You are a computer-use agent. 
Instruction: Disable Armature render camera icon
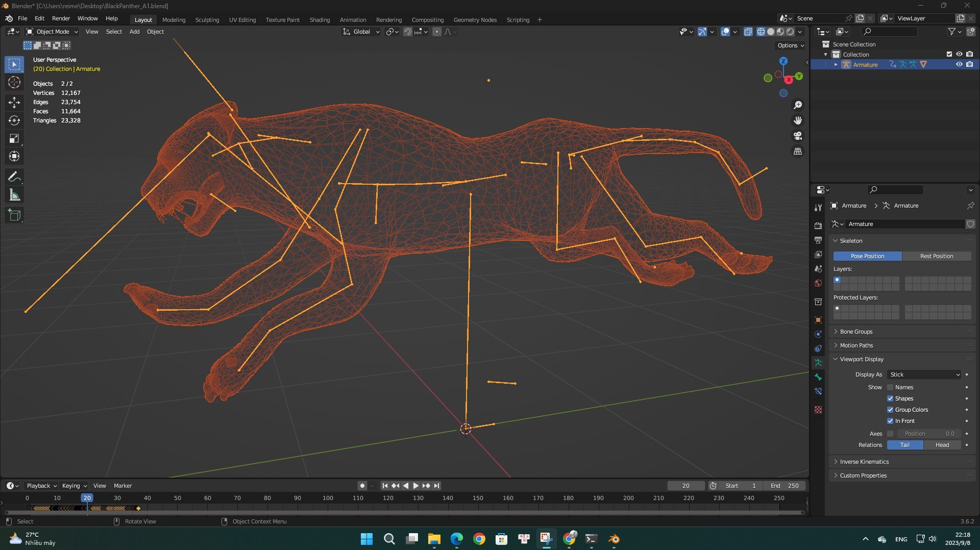(x=969, y=64)
